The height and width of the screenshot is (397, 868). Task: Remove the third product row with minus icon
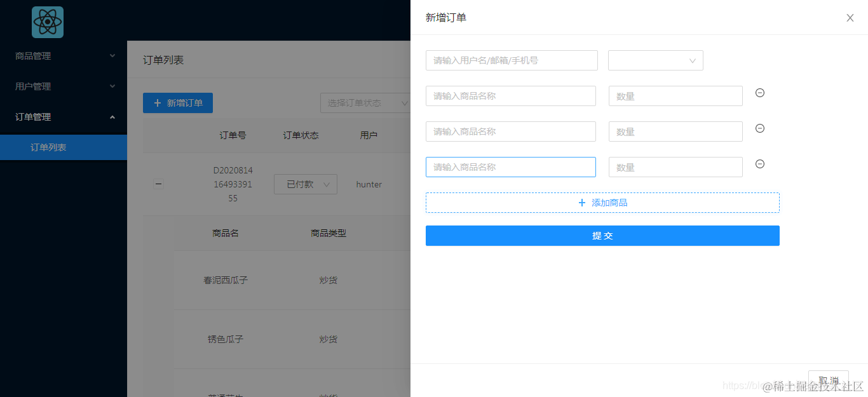pos(759,164)
